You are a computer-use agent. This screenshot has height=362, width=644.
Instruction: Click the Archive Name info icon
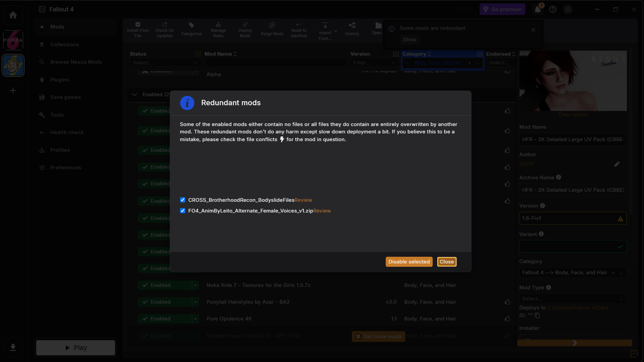point(558,177)
